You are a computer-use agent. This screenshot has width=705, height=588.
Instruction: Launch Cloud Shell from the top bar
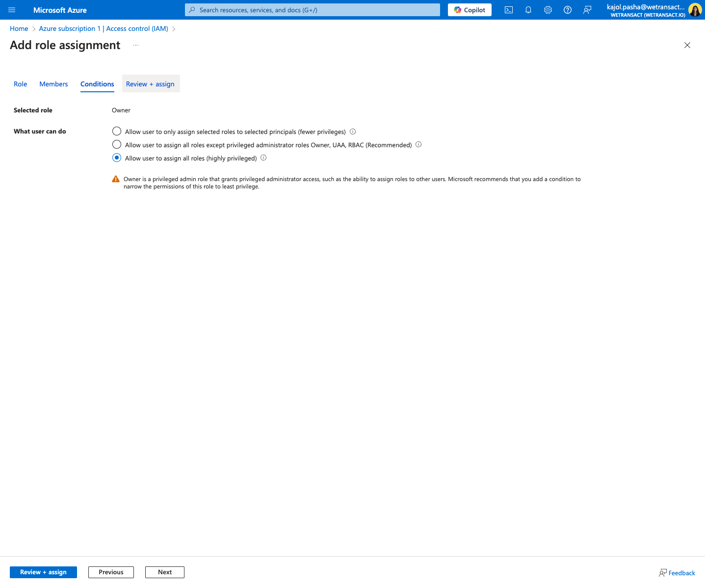pos(509,10)
